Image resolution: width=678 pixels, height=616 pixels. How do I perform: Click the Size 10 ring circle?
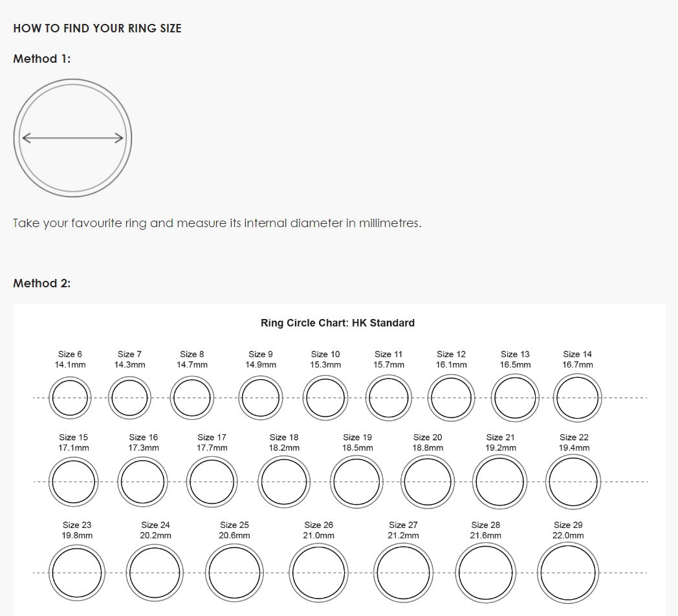click(x=325, y=398)
